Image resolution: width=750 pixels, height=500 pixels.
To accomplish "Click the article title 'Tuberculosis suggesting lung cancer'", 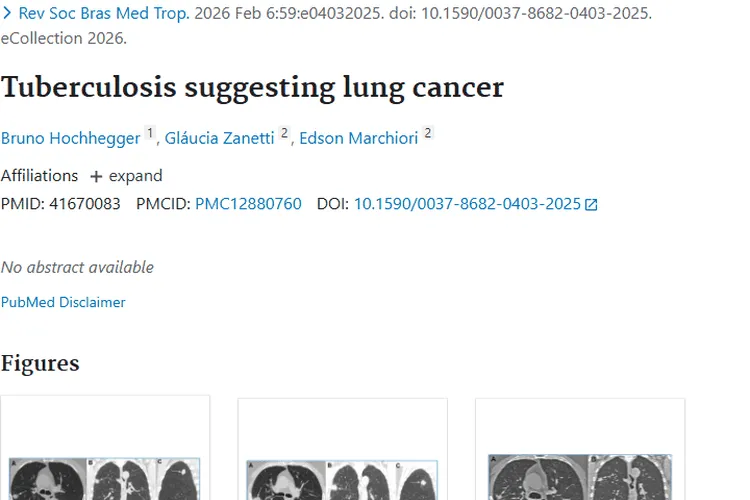I will click(x=252, y=87).
